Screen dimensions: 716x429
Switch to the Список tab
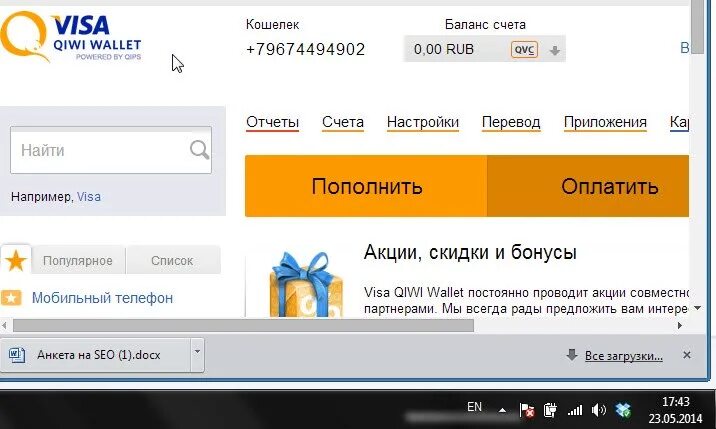pos(172,260)
